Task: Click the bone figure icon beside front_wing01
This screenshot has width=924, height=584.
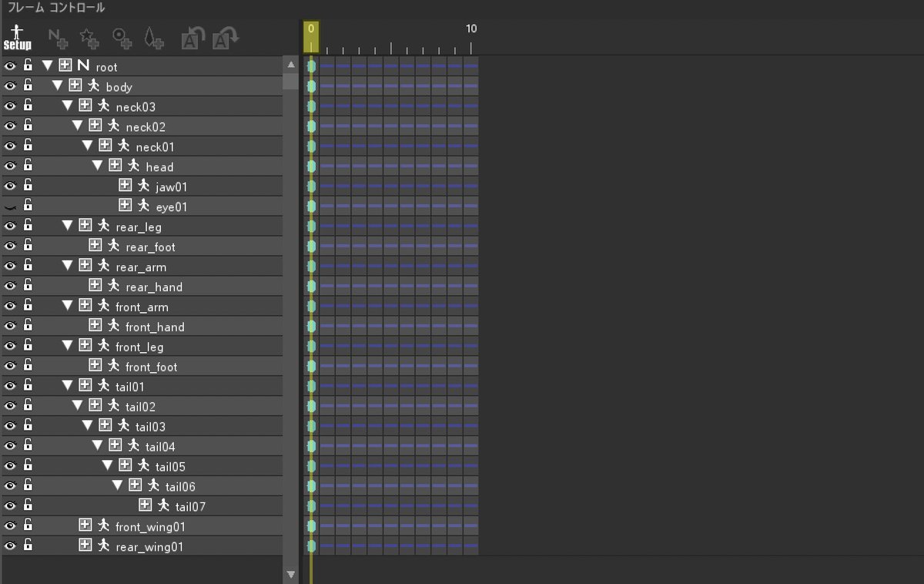Action: click(x=104, y=526)
